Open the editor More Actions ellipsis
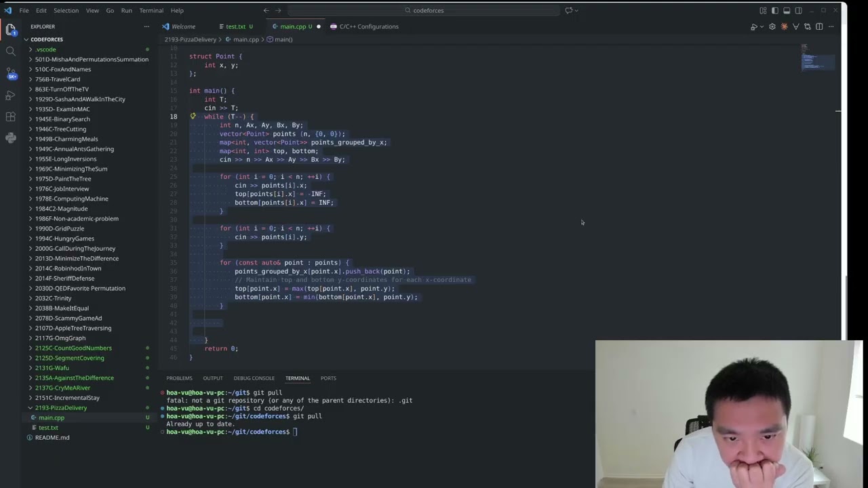Viewport: 868px width, 488px height. click(831, 26)
